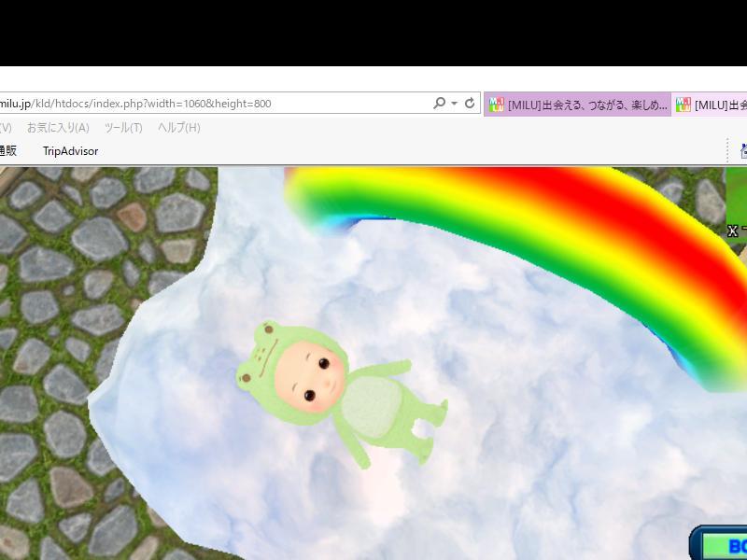747x560 pixels.
Task: Click the refresh page icon
Action: point(470,104)
